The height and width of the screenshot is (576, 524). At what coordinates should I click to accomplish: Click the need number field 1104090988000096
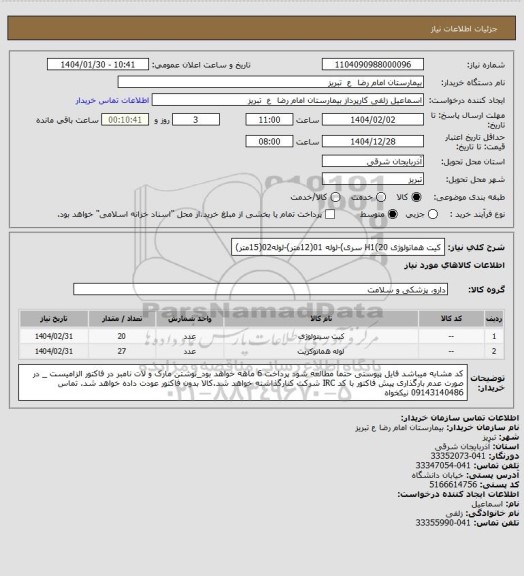(x=373, y=64)
